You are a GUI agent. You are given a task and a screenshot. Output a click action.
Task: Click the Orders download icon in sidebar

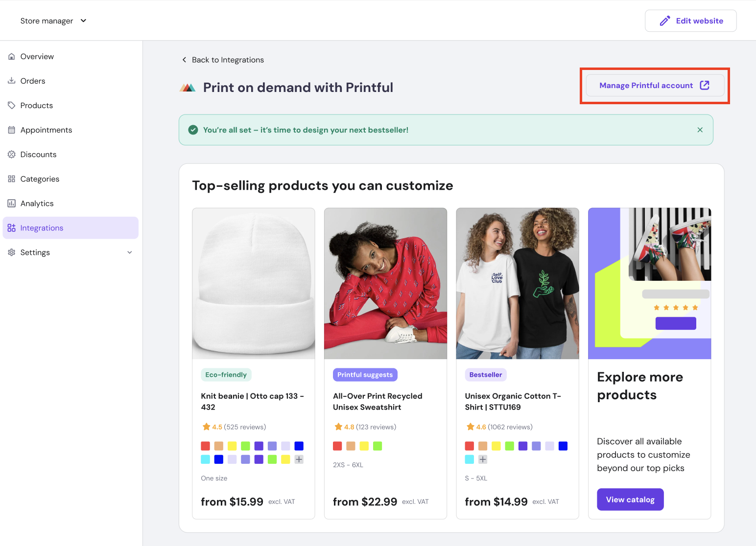click(12, 81)
